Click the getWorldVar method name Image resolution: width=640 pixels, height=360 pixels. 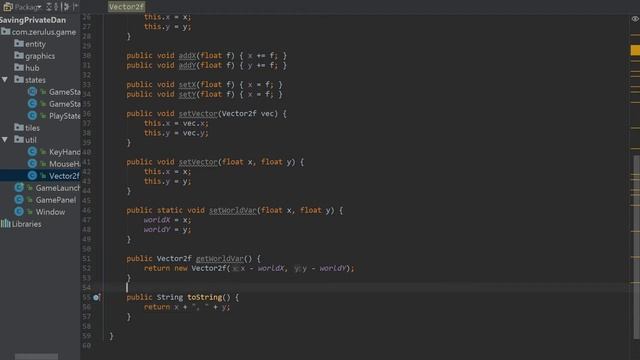pos(220,259)
